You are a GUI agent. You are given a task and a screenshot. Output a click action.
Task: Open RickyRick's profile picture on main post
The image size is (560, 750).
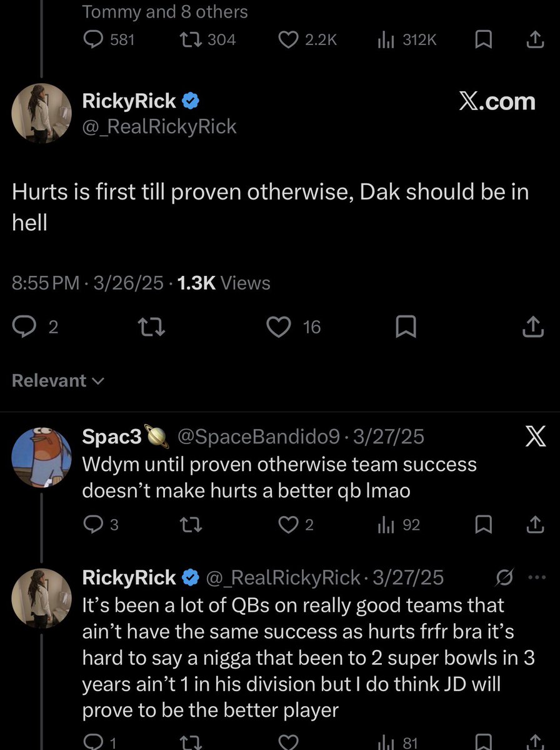(x=42, y=113)
